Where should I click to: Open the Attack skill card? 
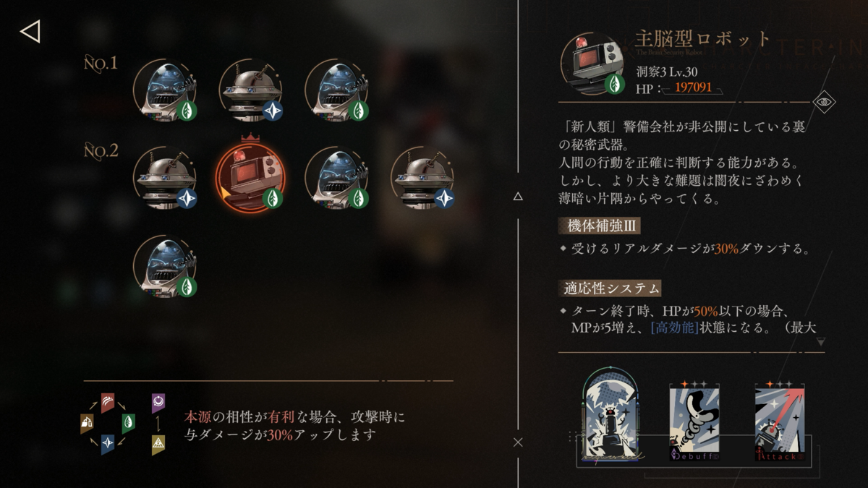(x=780, y=423)
